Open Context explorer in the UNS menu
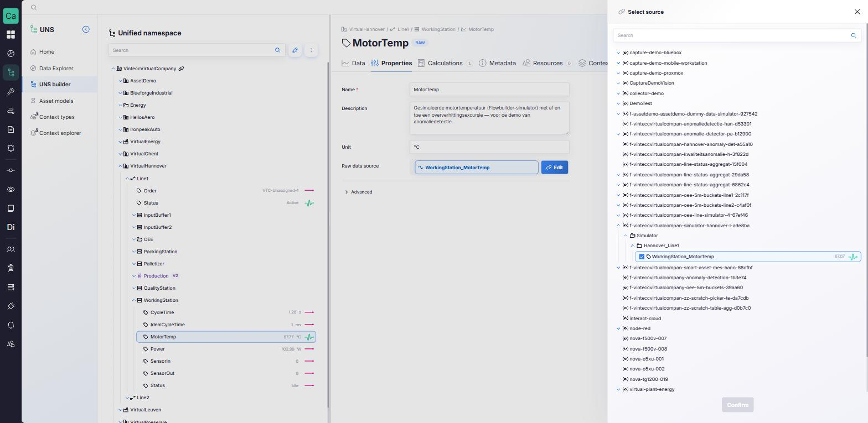Viewport: 868px width, 423px height. click(x=60, y=133)
